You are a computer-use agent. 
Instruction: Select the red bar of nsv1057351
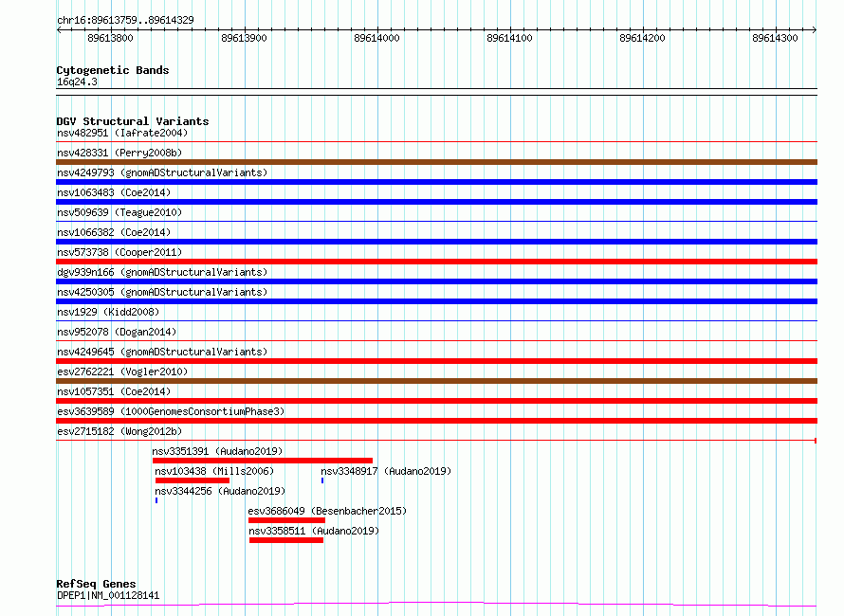(x=436, y=401)
